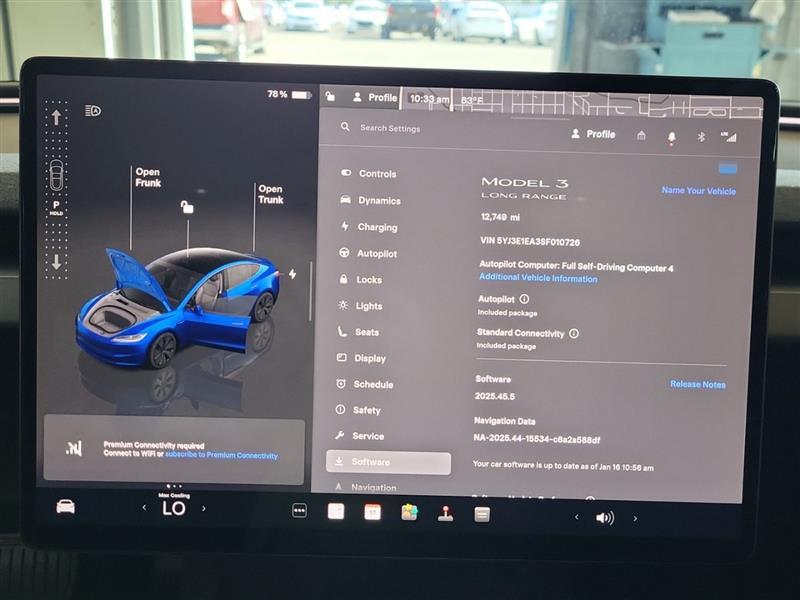Screen dimensions: 800x600
Task: Open the Profile dropdown at top right
Action: 594,132
